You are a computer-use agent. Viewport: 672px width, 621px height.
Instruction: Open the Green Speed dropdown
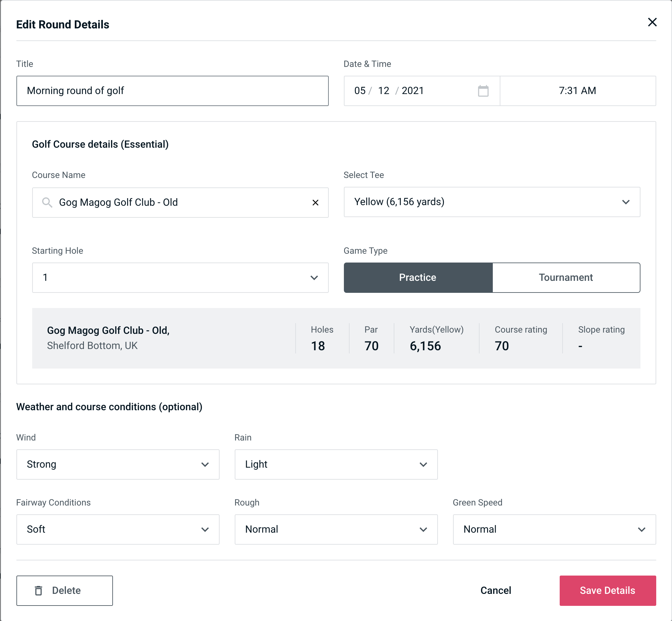pos(554,529)
